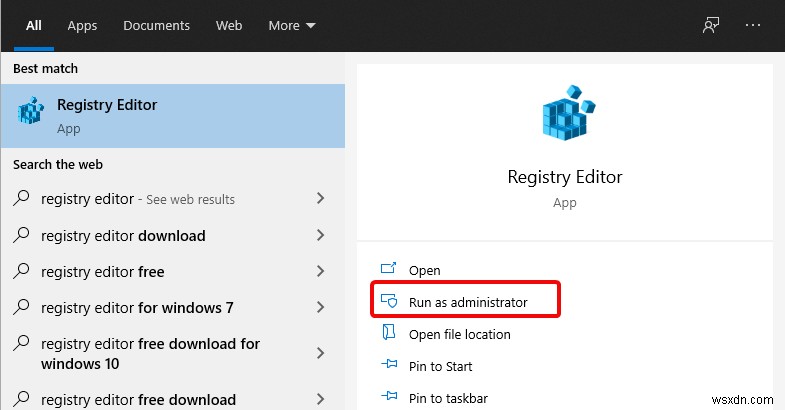This screenshot has height=410, width=785.
Task: Open the three-dots options menu
Action: (x=752, y=25)
